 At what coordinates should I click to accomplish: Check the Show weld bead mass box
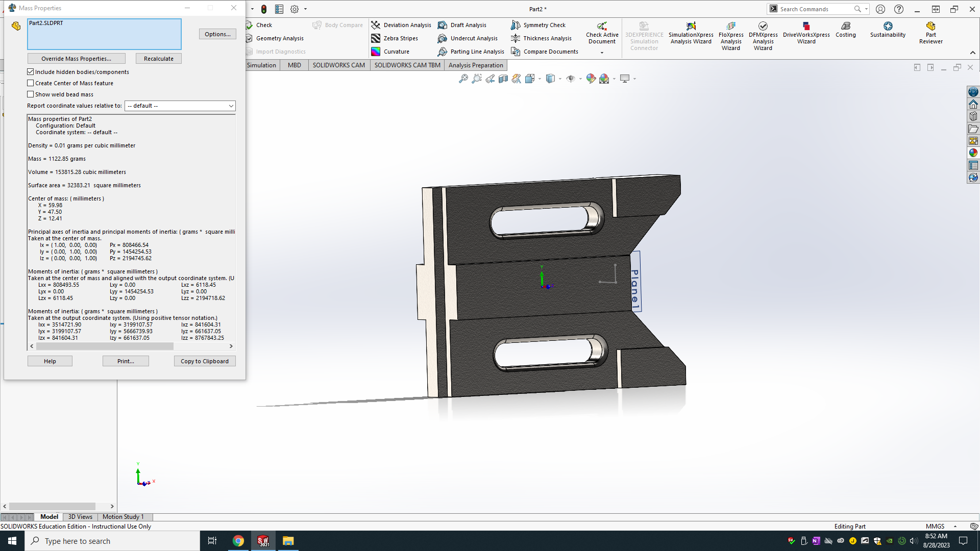click(x=31, y=94)
